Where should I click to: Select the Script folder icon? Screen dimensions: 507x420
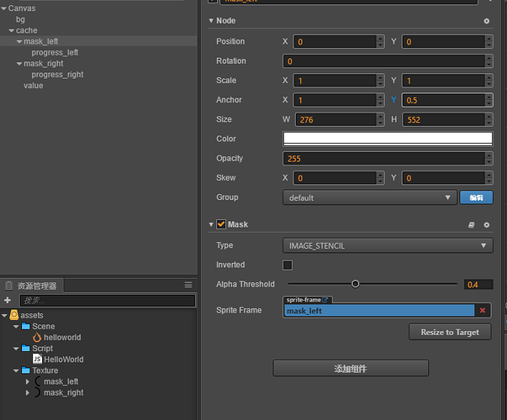pyautogui.click(x=25, y=349)
